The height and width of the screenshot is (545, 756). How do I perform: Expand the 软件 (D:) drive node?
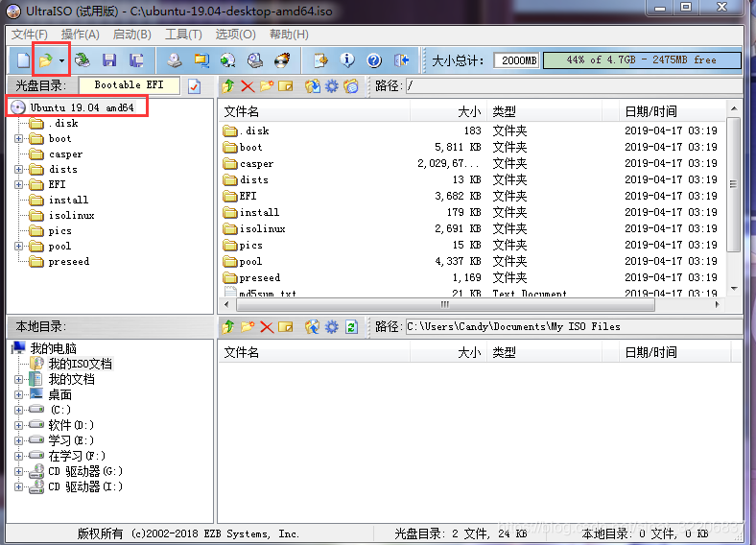click(x=18, y=425)
